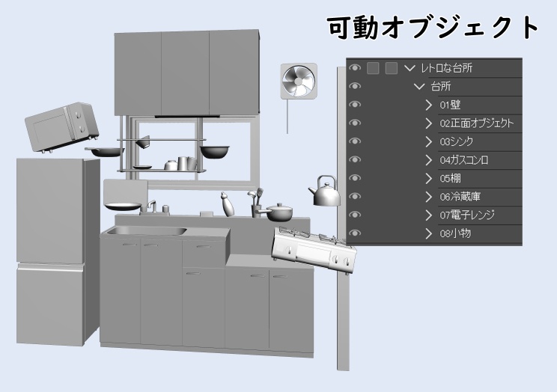Click first square box beside レトロな台所
Screen dimensions: 557x392
(373, 68)
